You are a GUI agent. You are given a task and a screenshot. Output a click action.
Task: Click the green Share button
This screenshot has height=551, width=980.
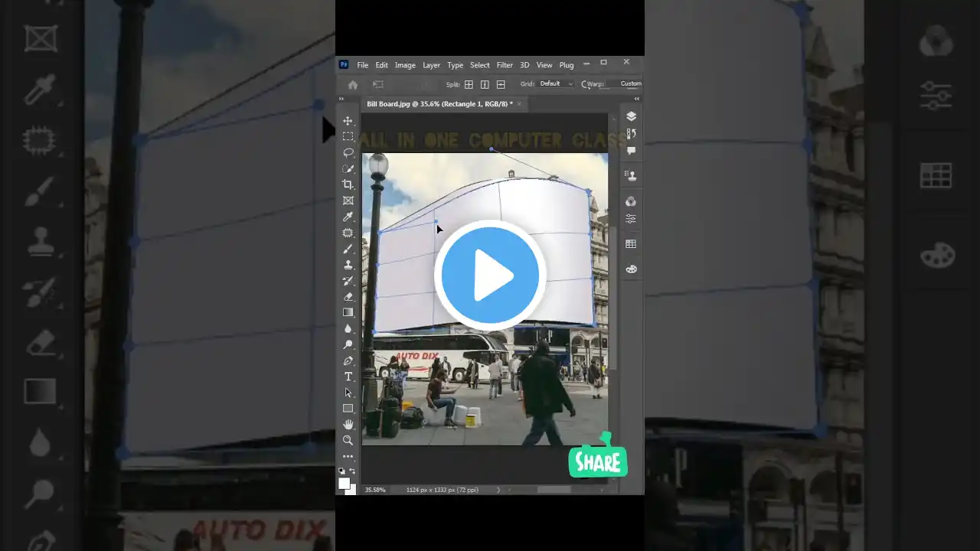[598, 460]
